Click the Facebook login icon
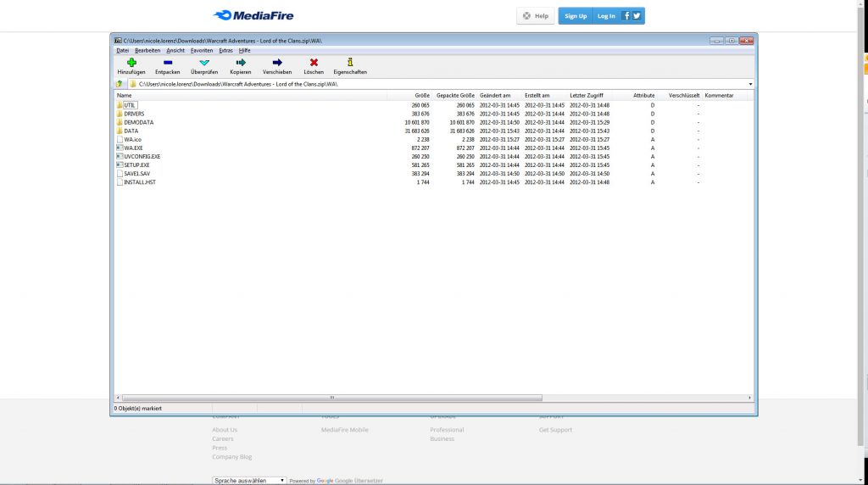 pos(626,15)
